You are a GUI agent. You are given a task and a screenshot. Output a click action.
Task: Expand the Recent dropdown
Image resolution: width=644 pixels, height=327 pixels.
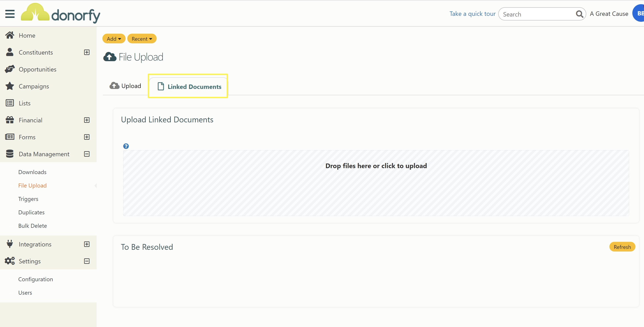click(x=142, y=39)
